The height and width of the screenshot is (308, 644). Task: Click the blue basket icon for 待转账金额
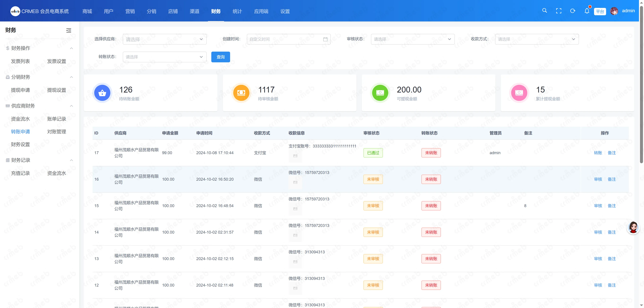point(102,93)
